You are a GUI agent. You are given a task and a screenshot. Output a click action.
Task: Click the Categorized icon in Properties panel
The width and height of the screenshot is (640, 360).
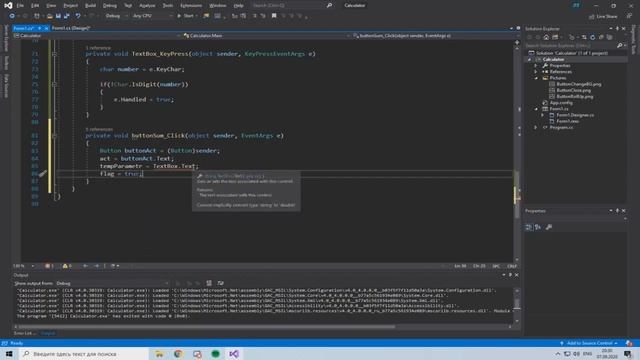(x=529, y=227)
